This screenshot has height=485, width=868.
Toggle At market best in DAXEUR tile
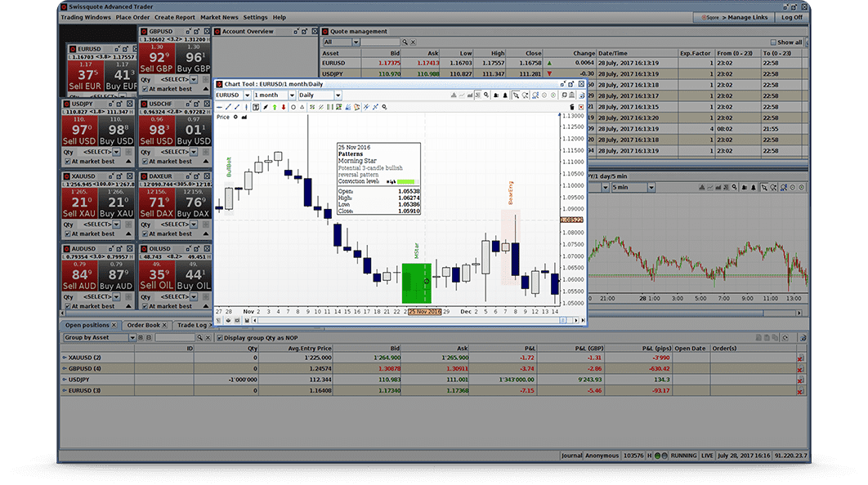(145, 234)
